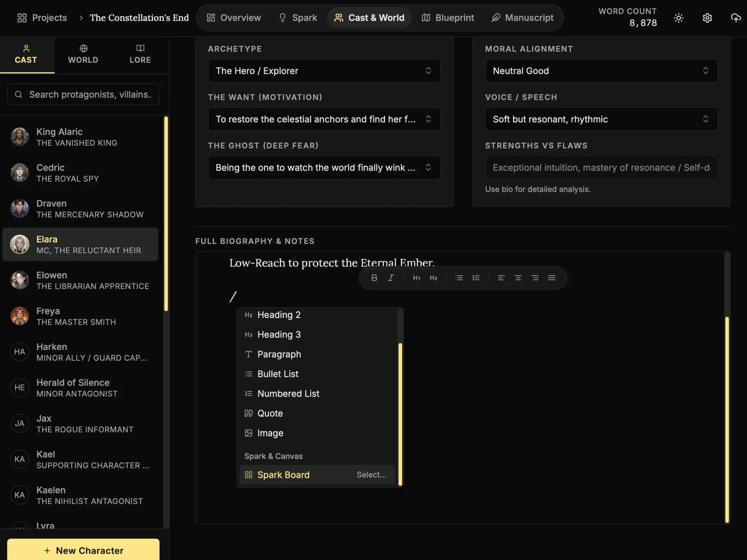Center align text via toolbar icon
This screenshot has width=747, height=560.
click(518, 278)
